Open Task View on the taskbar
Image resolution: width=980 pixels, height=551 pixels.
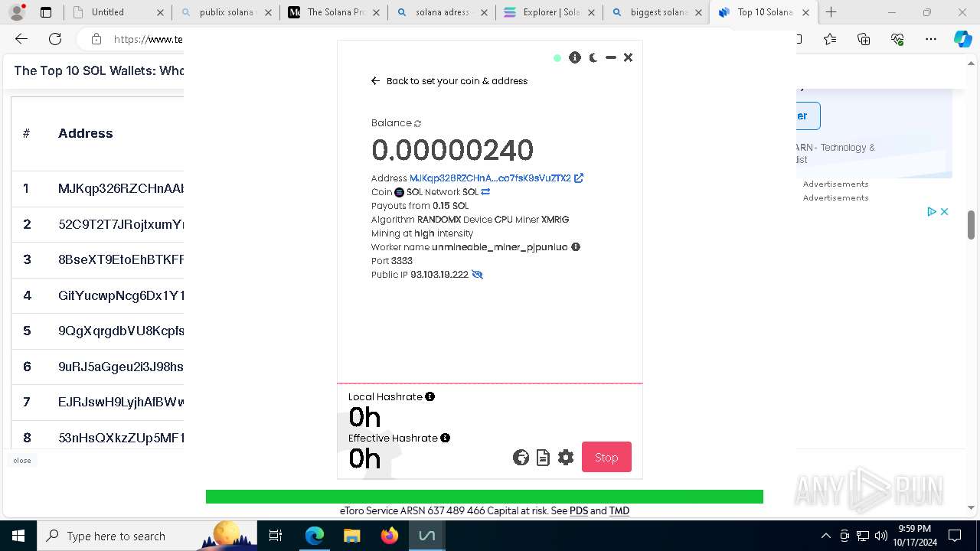point(276,536)
